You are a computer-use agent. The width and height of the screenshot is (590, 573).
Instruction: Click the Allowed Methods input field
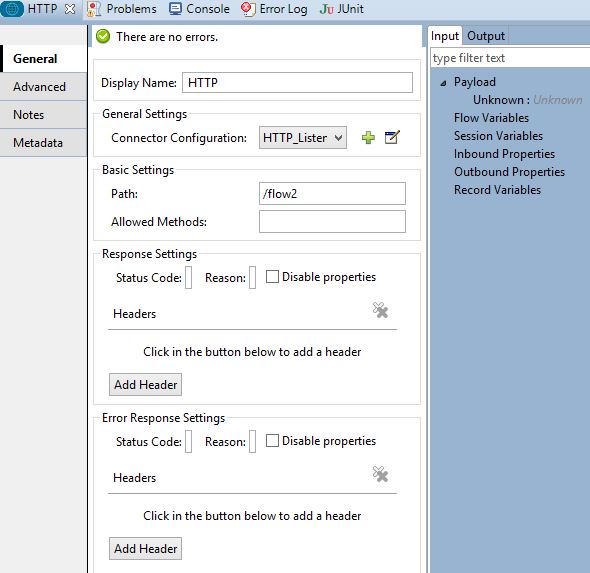[332, 222]
